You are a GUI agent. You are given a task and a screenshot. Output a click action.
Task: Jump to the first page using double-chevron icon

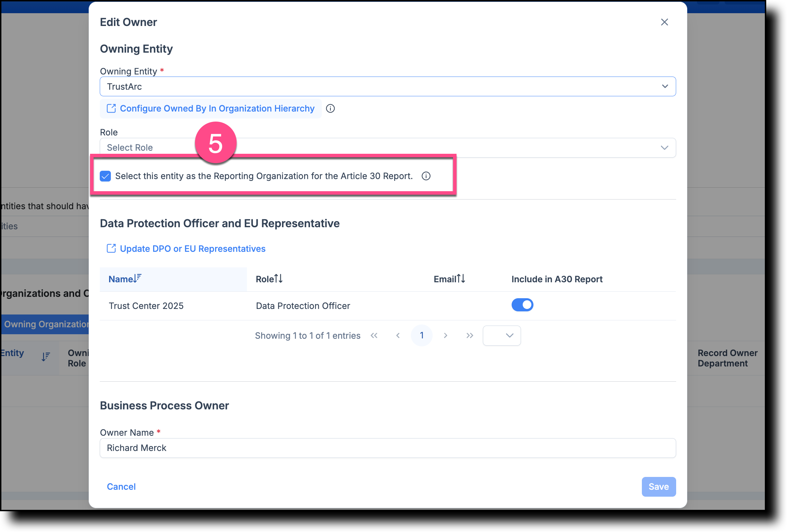click(x=374, y=335)
